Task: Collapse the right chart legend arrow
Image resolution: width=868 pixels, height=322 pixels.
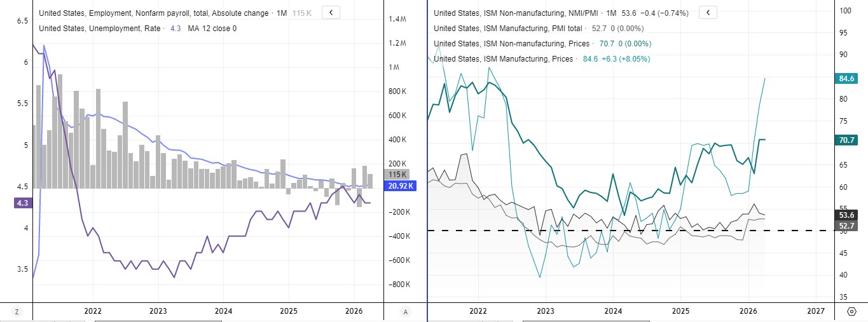Action: point(708,12)
